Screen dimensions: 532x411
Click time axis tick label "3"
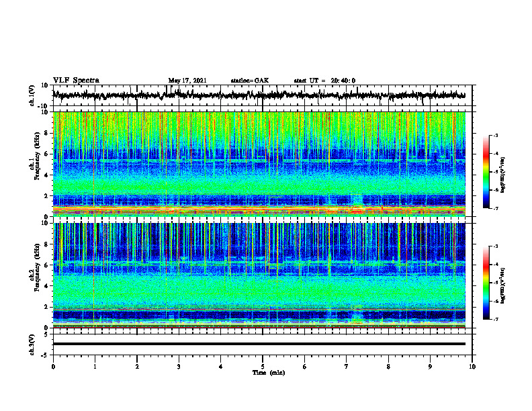[x=179, y=367]
